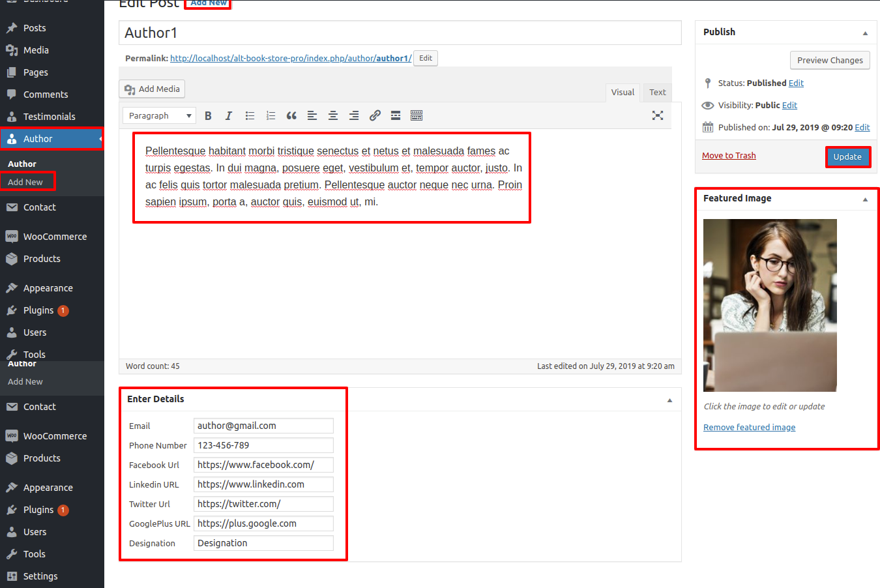Click the Preview Changes button
880x588 pixels.
[x=830, y=60]
